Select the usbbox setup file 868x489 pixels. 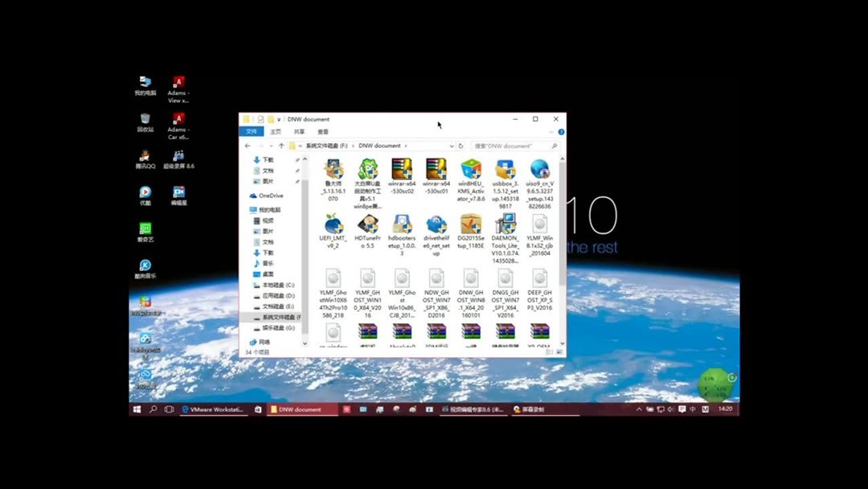(506, 184)
